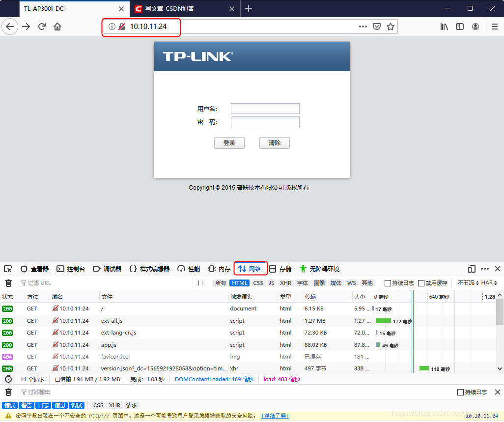Viewport: 504px width, 422px height.
Task: Open the 查看器 inspector tab
Action: (35, 269)
